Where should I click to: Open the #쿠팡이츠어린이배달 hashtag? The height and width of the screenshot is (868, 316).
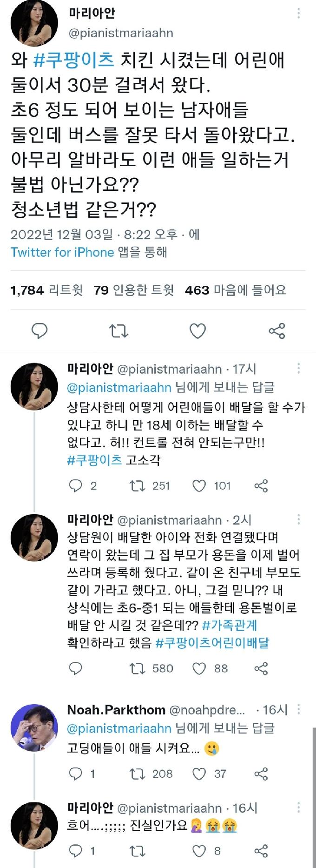point(212,643)
